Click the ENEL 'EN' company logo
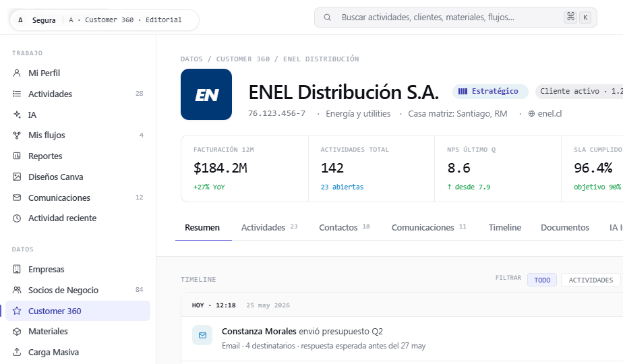This screenshot has height=364, width=623. click(x=206, y=94)
